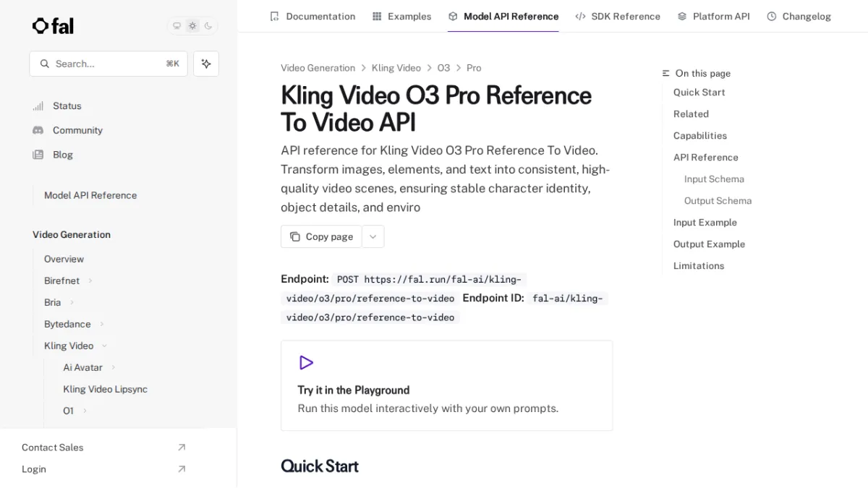
Task: Click the Examples grid icon
Action: [x=377, y=16]
